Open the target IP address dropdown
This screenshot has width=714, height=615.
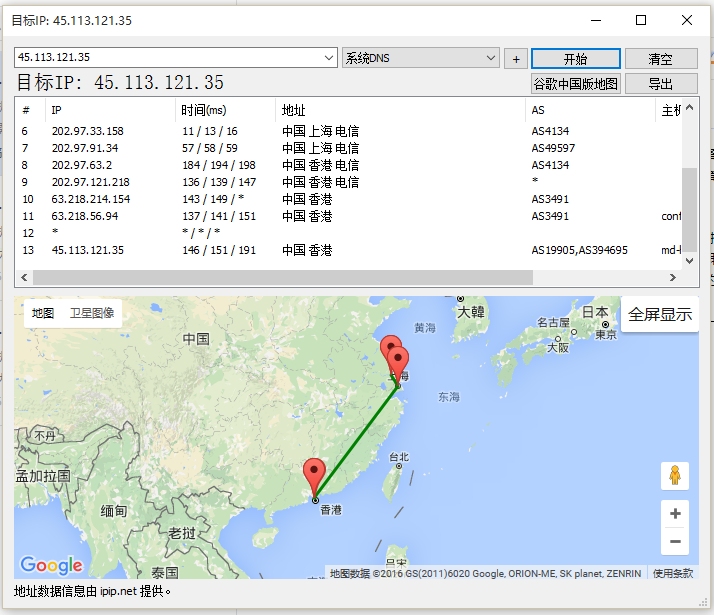329,59
